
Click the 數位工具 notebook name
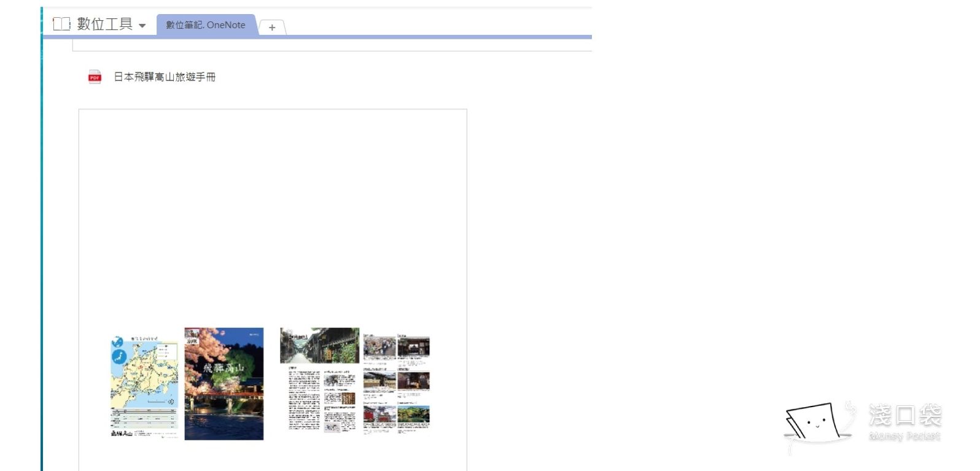pyautogui.click(x=105, y=25)
